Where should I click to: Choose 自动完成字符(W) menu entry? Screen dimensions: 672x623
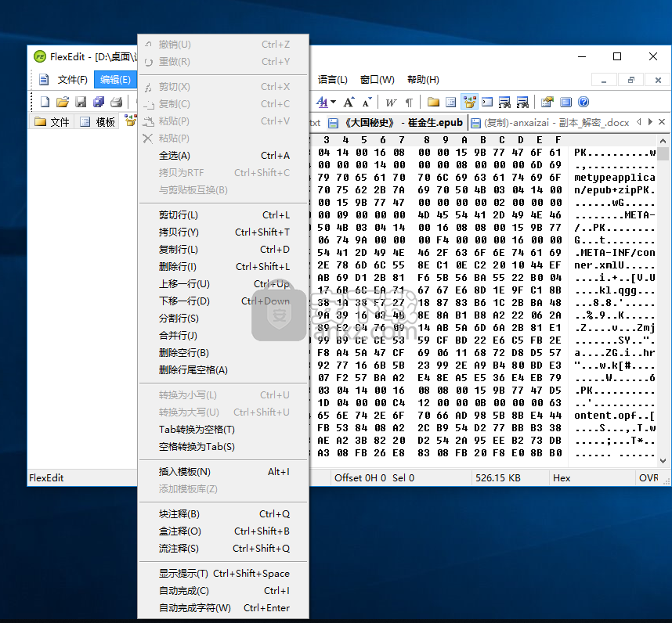(x=223, y=607)
